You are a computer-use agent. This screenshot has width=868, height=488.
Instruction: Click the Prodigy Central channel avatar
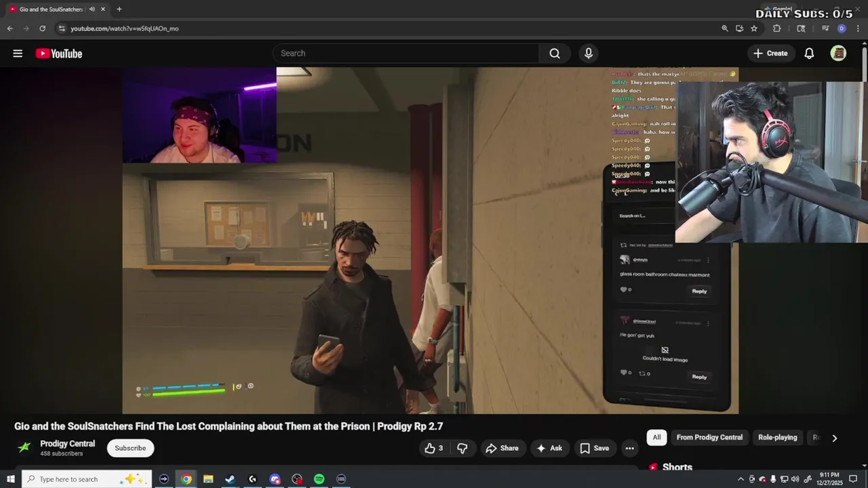click(24, 447)
